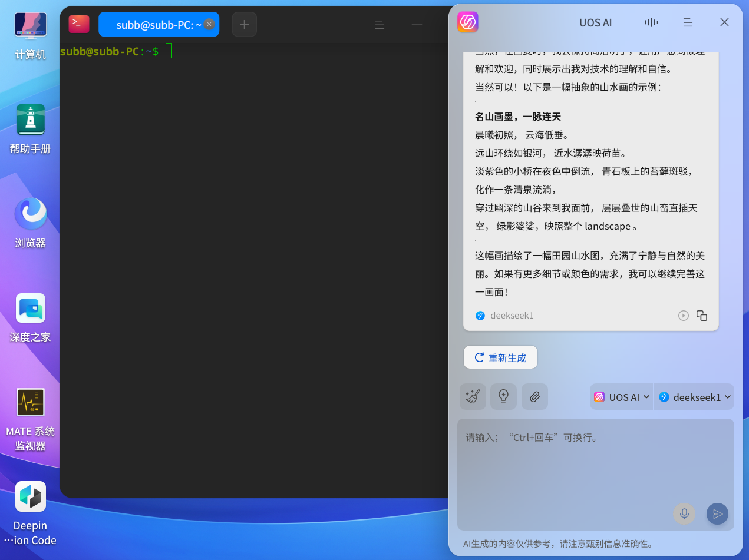Select the subb@subb-PC terminal tab

tap(159, 24)
